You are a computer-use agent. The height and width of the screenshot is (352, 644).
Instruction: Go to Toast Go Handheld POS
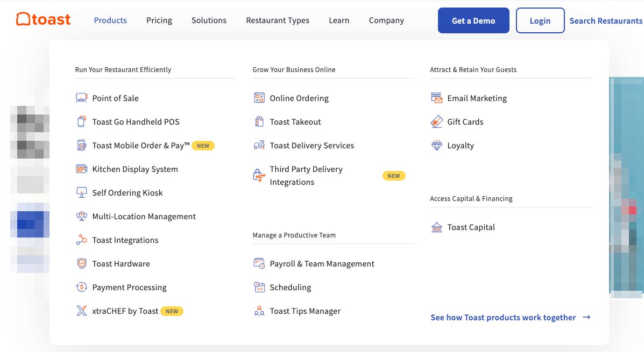pos(136,122)
